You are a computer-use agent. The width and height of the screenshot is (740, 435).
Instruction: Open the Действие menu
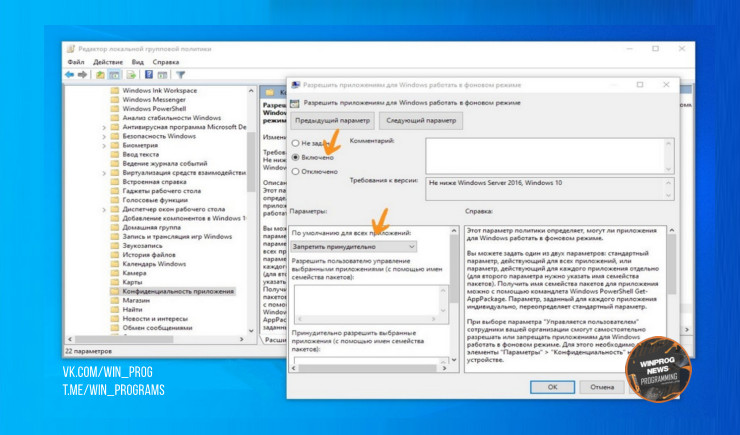(x=108, y=62)
